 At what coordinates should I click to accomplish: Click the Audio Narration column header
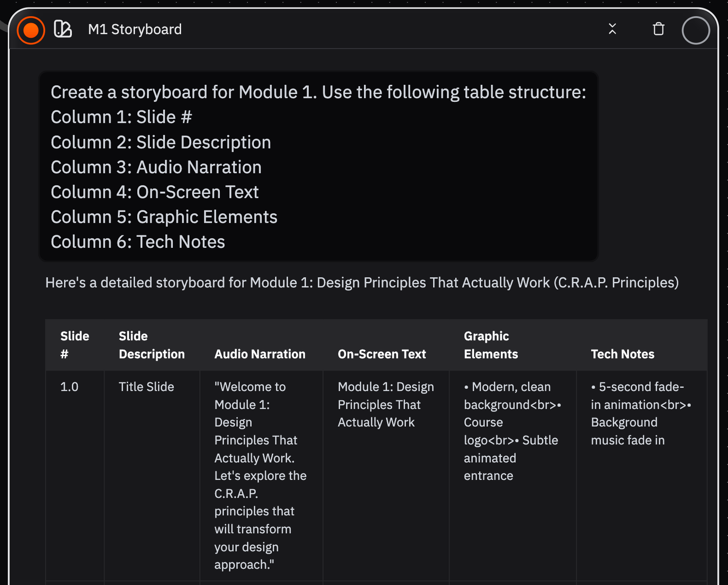pyautogui.click(x=260, y=354)
